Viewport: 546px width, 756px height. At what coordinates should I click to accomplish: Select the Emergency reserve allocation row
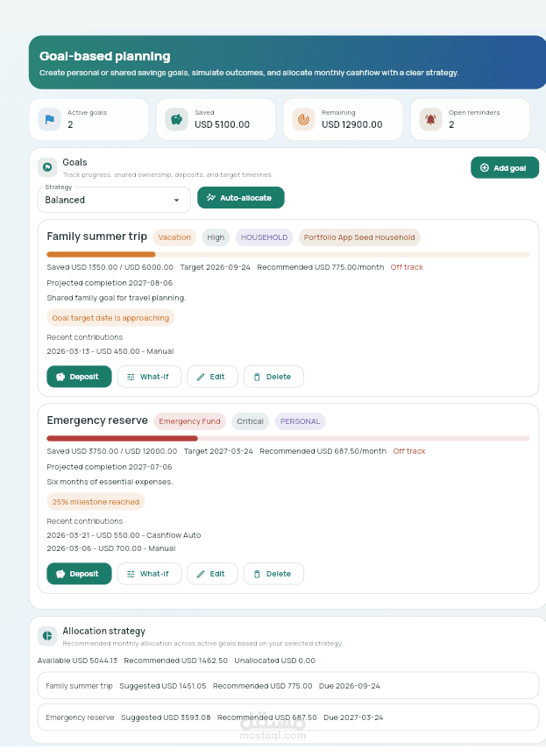click(287, 717)
